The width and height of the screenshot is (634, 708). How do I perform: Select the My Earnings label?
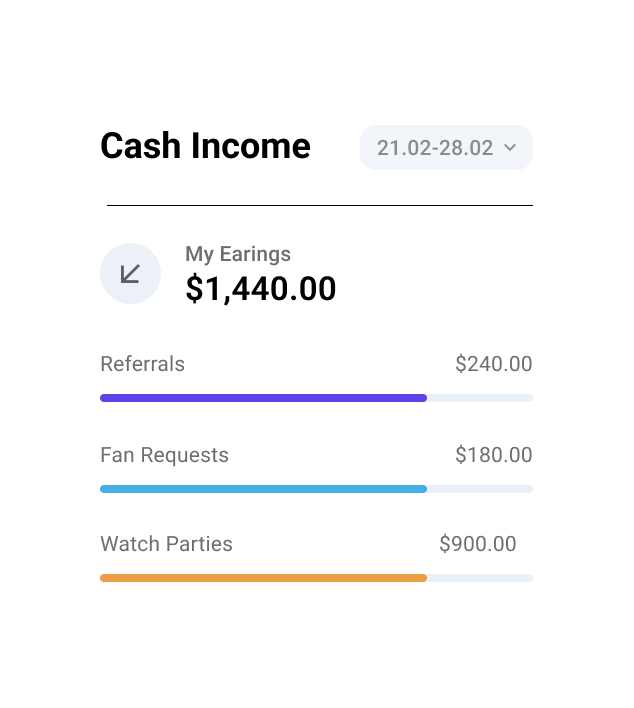(x=238, y=254)
